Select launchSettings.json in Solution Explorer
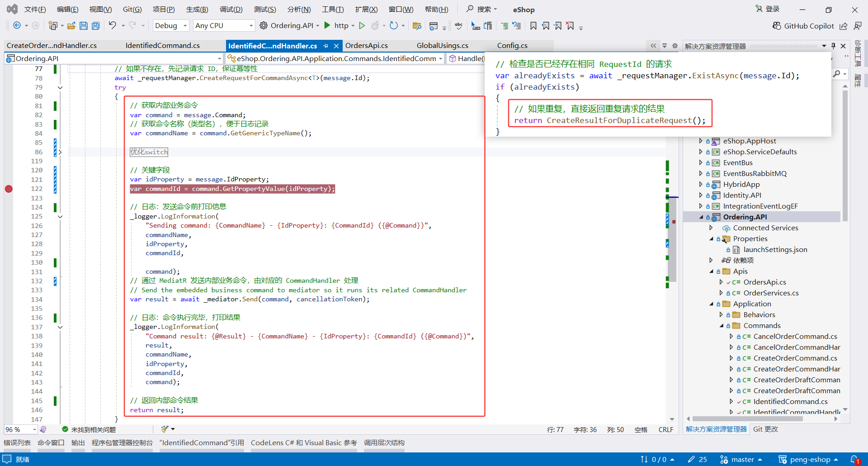868x466 pixels. pos(775,250)
